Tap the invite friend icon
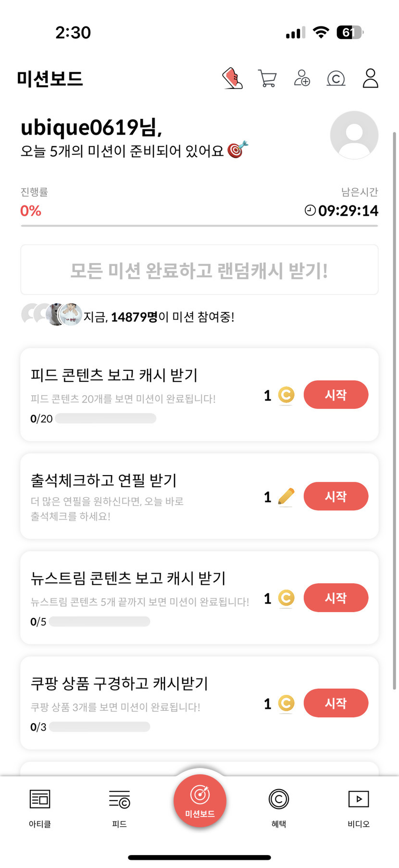The height and width of the screenshot is (868, 399). pyautogui.click(x=302, y=78)
